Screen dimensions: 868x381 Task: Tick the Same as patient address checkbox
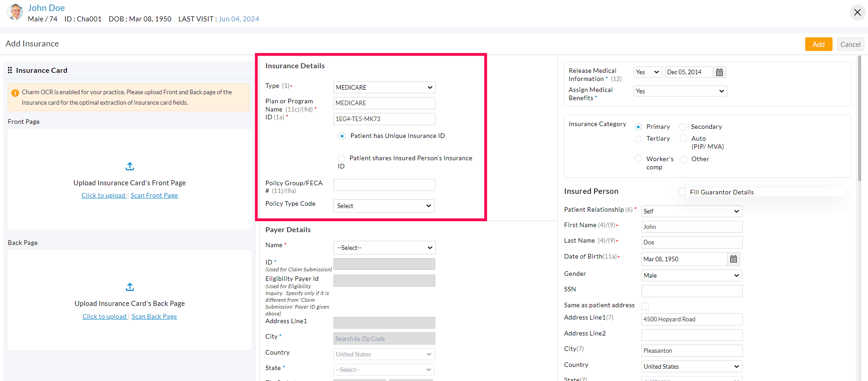click(x=645, y=306)
